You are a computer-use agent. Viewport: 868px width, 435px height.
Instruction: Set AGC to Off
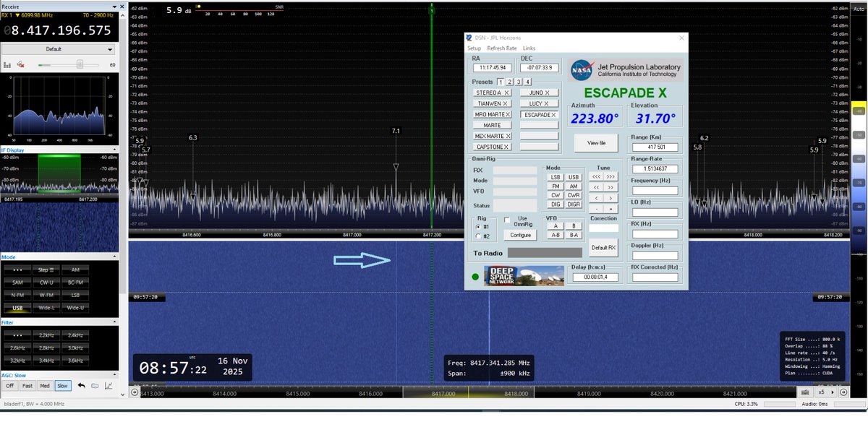10,386
